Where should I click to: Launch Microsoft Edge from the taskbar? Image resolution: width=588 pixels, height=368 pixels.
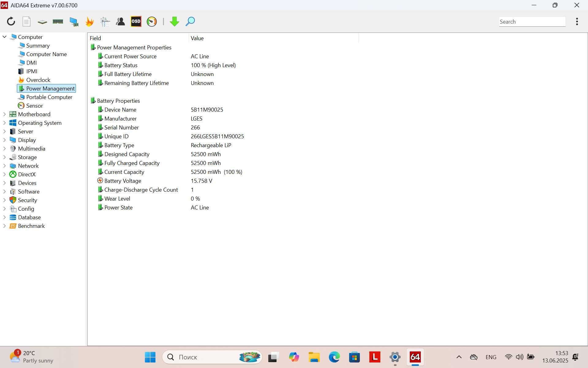334,357
